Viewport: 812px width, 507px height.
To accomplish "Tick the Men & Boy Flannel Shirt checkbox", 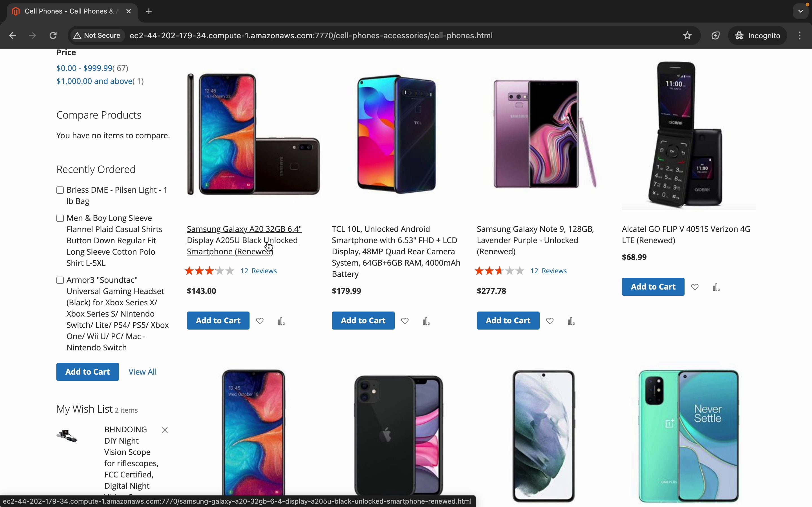I will [60, 218].
